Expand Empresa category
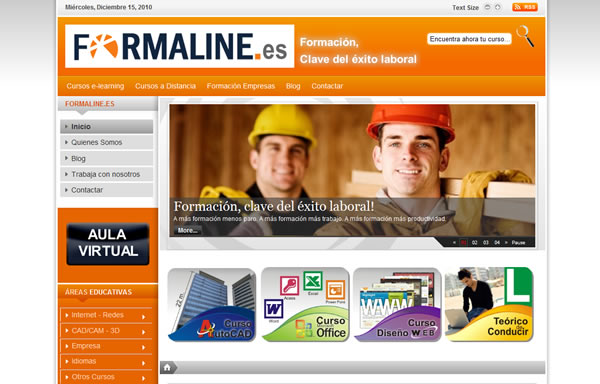The image size is (600, 384). click(106, 346)
